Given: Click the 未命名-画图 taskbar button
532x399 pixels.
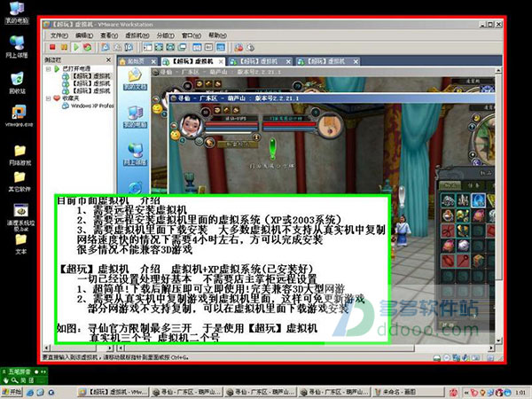Looking at the screenshot, I should coord(408,392).
